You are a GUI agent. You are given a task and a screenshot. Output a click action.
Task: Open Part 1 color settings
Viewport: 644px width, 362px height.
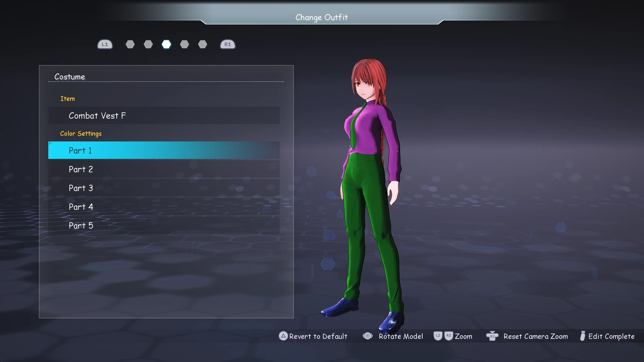[164, 150]
